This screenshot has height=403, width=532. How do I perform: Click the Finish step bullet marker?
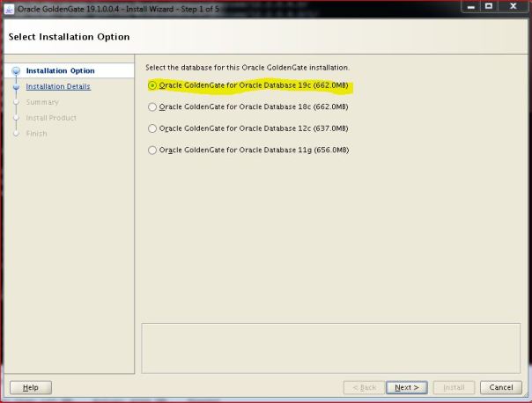pyautogui.click(x=15, y=134)
